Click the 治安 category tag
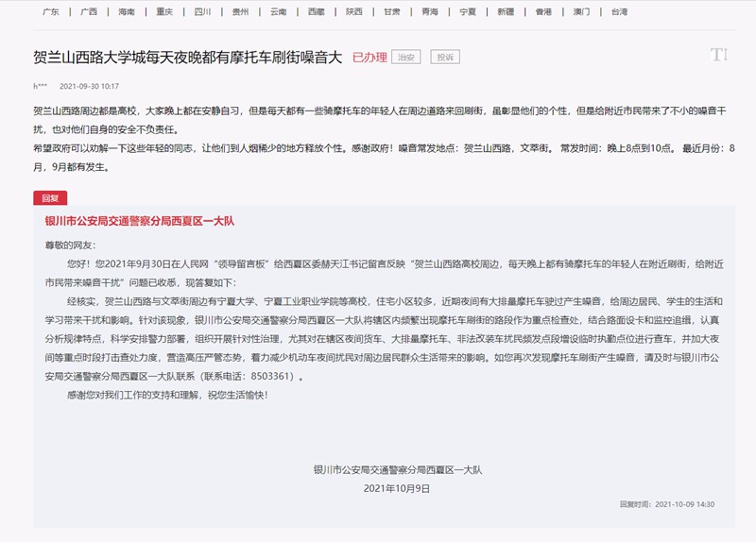Viewport: 756px width, 542px height. [x=405, y=58]
